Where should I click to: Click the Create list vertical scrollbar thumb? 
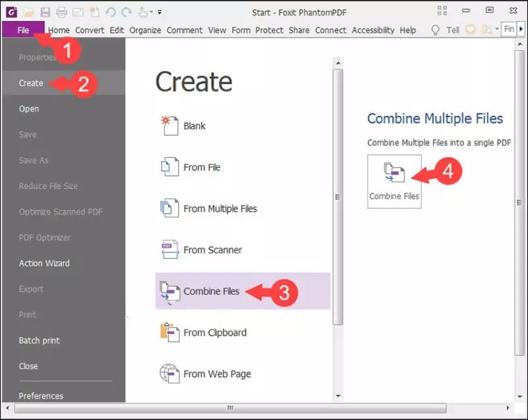pyautogui.click(x=338, y=197)
